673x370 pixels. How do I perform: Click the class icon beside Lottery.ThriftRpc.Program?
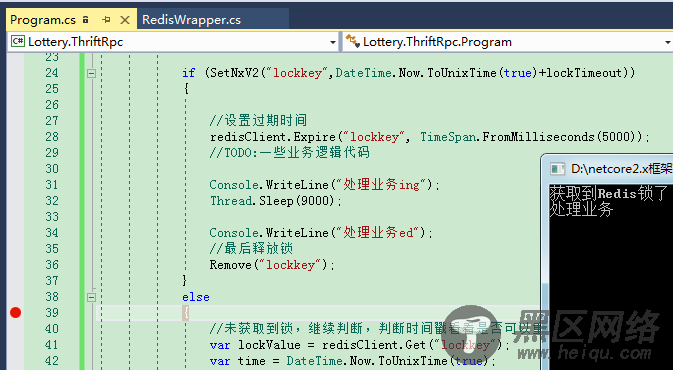click(x=352, y=41)
